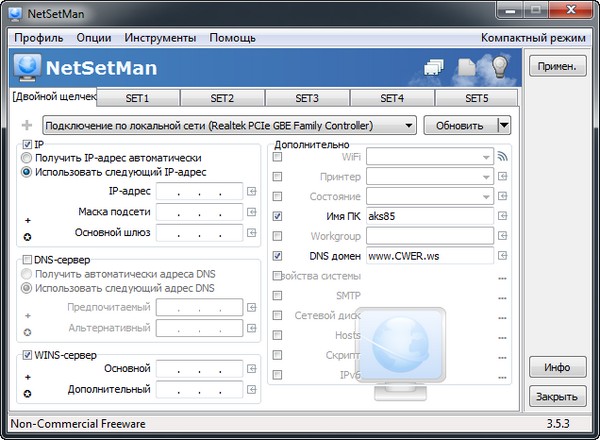Open the Инструменты menu
The image size is (600, 440).
point(160,38)
